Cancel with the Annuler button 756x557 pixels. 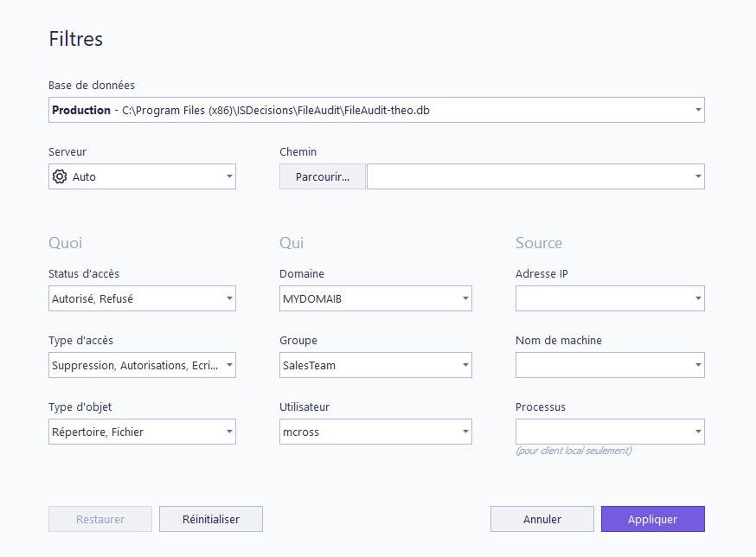coord(542,519)
